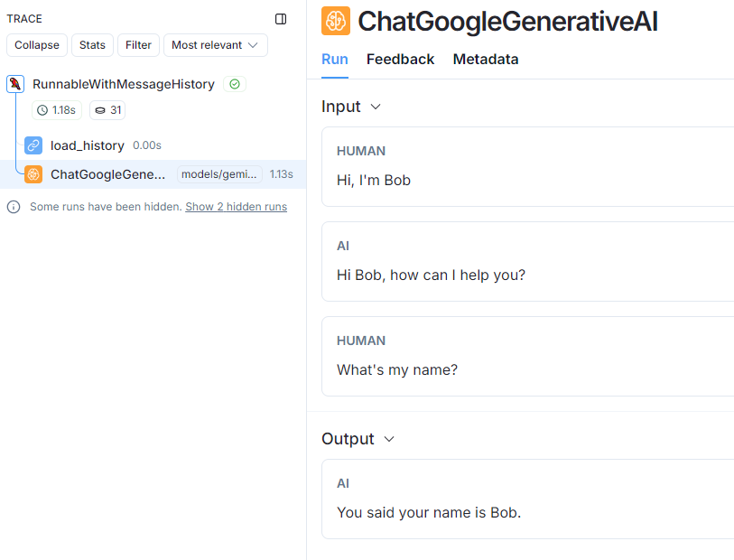This screenshot has height=560, width=734.
Task: Click the parrot icon for RunnableWithMessageHistory
Action: (x=15, y=84)
